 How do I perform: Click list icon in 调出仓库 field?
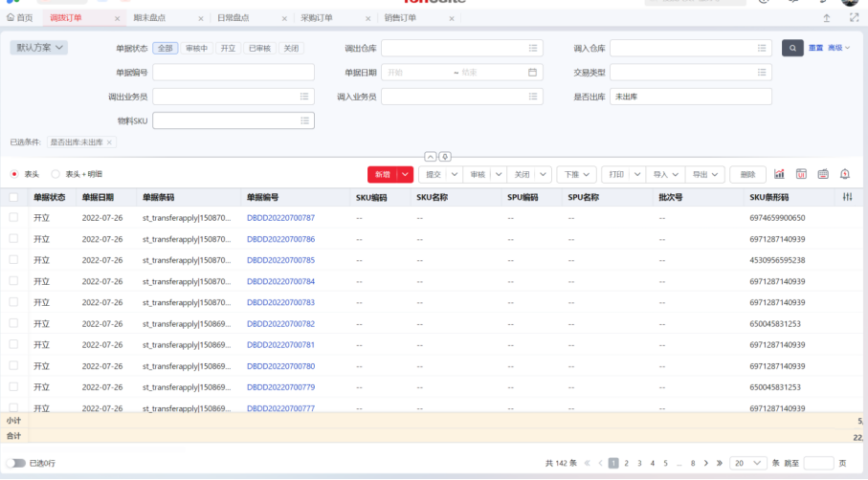click(x=532, y=48)
